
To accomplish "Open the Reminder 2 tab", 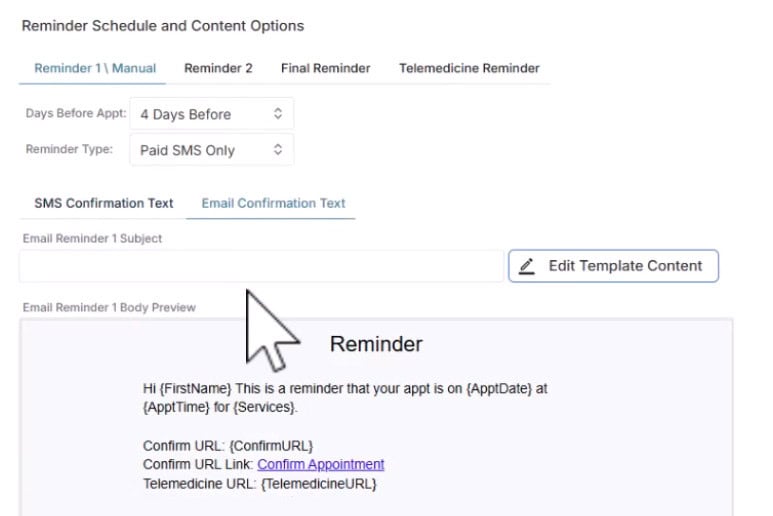I will [218, 68].
